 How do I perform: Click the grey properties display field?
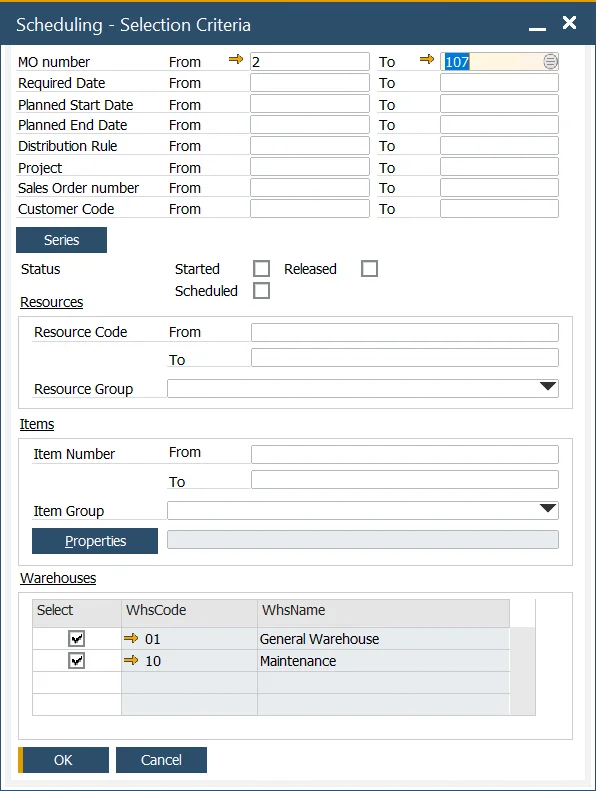click(363, 539)
